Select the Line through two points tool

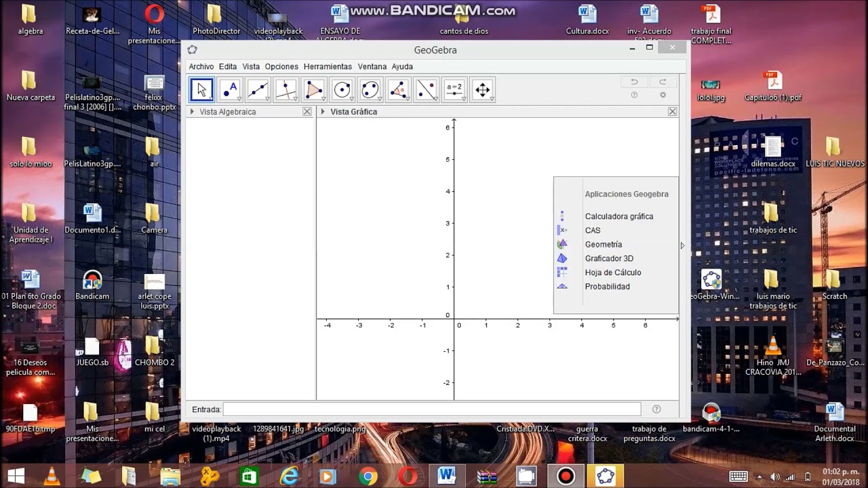(x=258, y=89)
